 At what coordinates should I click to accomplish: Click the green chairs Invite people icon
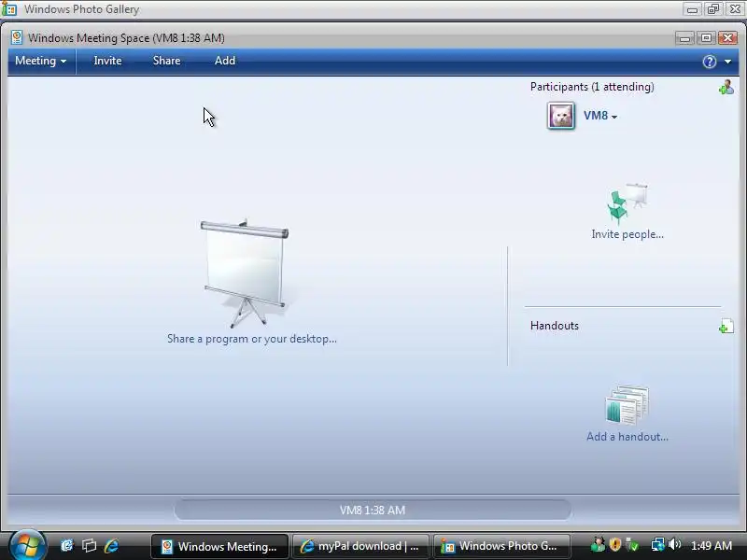[627, 203]
